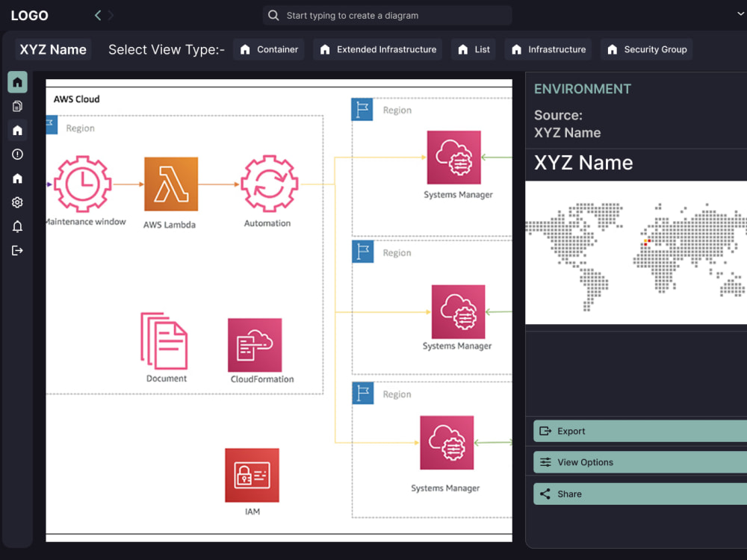Select the AWS Lambda icon

[171, 184]
